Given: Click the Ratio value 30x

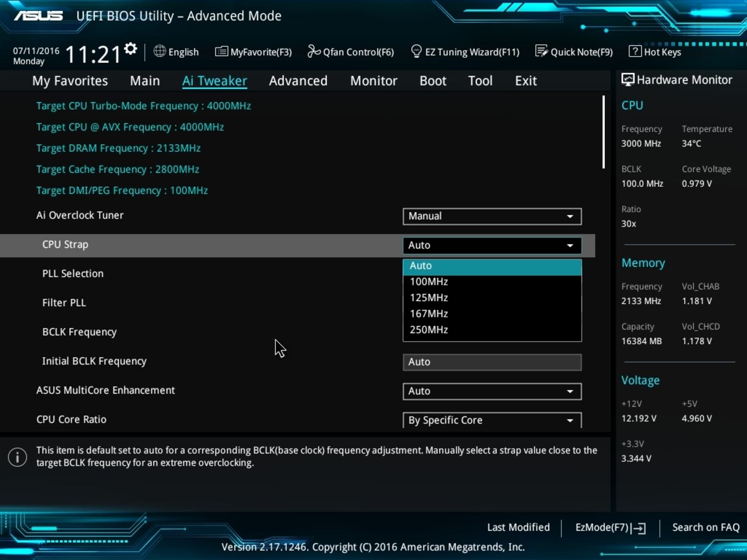Looking at the screenshot, I should tap(628, 223).
